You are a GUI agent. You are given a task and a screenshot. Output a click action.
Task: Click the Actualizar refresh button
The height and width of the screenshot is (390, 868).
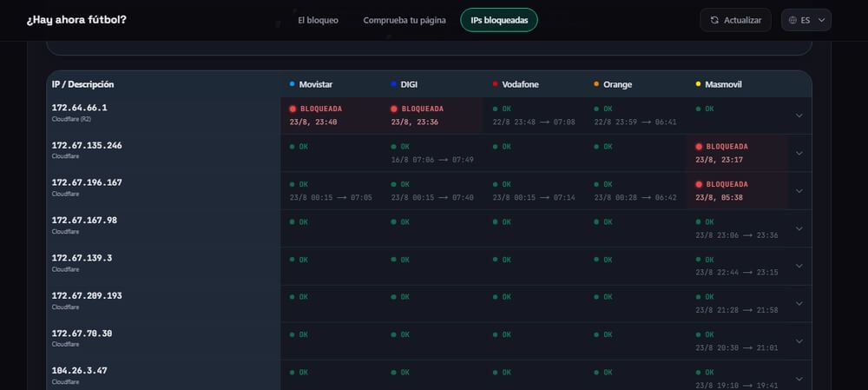[735, 20]
